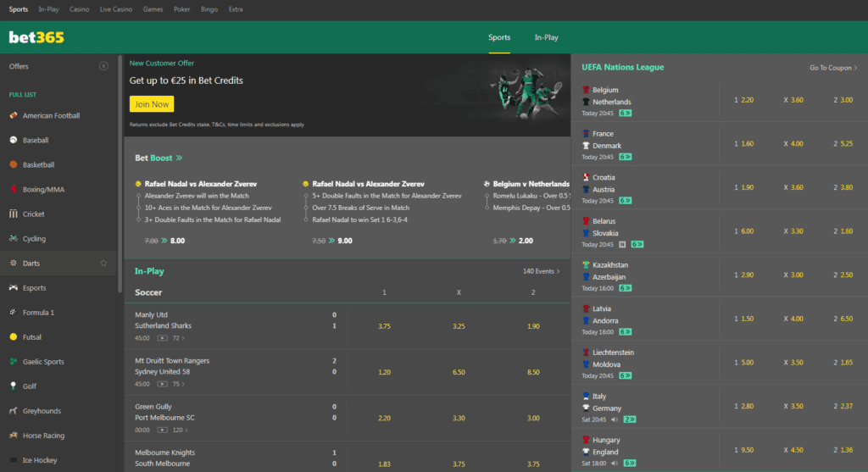
Task: Click the sidebar sports list scrollbar
Action: click(120, 169)
